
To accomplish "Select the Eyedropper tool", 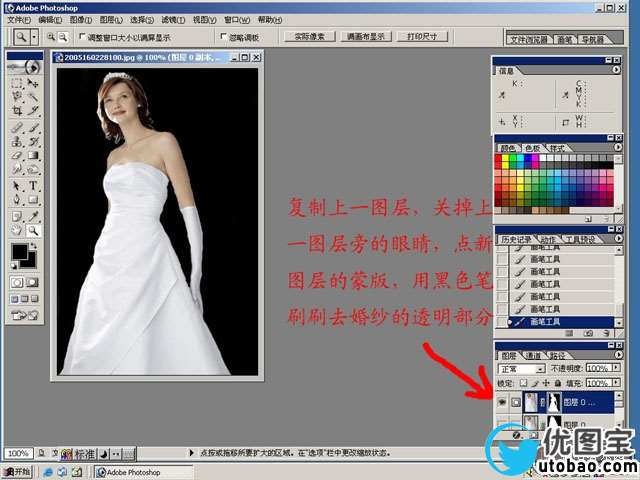I will [33, 217].
